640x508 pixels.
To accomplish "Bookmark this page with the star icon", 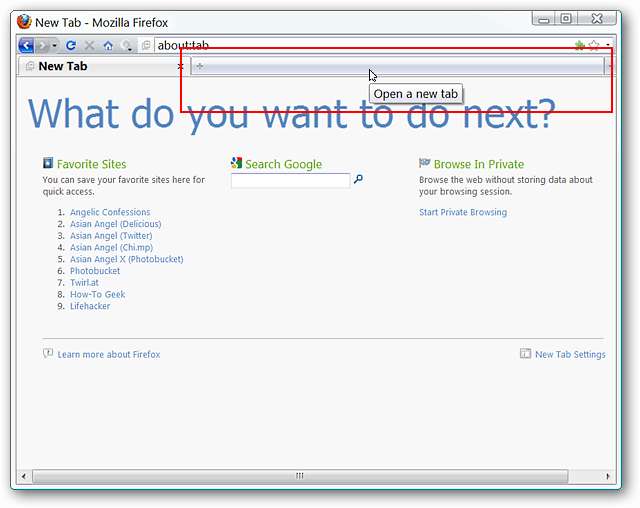I will point(594,45).
